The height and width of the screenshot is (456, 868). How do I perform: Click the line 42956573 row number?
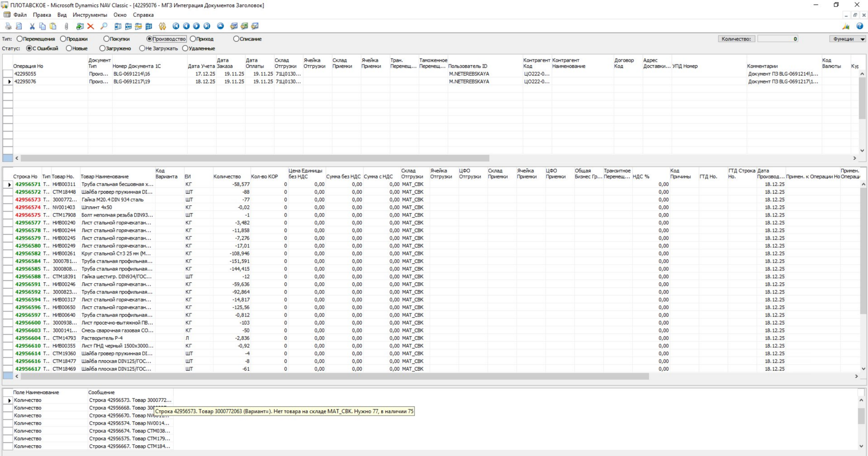pos(28,200)
